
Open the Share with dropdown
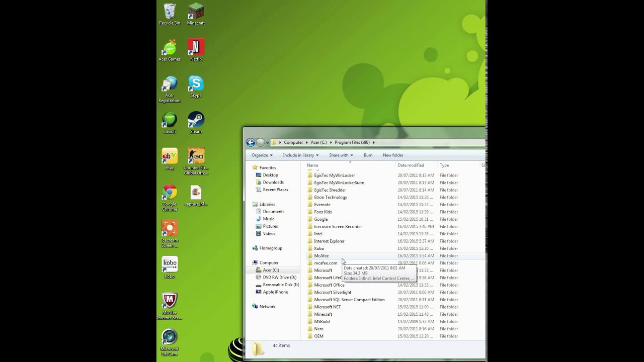341,155
